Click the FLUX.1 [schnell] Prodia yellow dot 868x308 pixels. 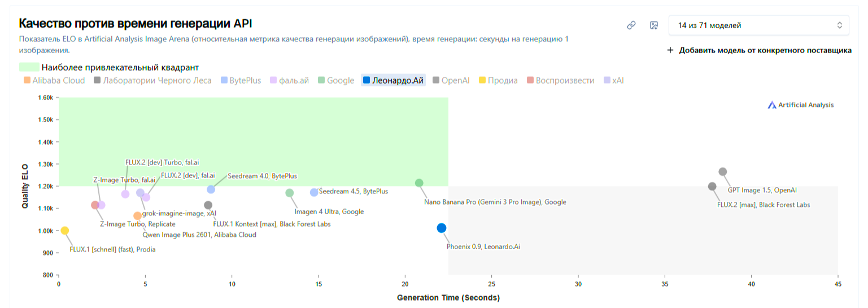65,231
